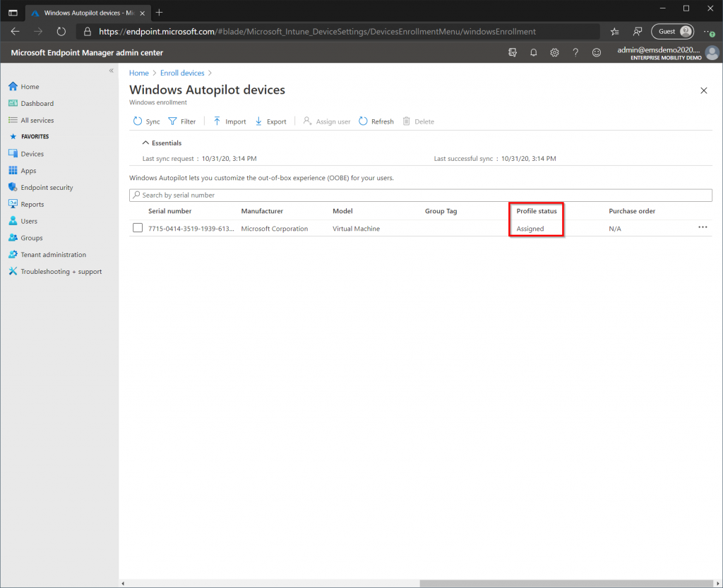723x588 pixels.
Task: Open the notifications bell
Action: (x=534, y=52)
